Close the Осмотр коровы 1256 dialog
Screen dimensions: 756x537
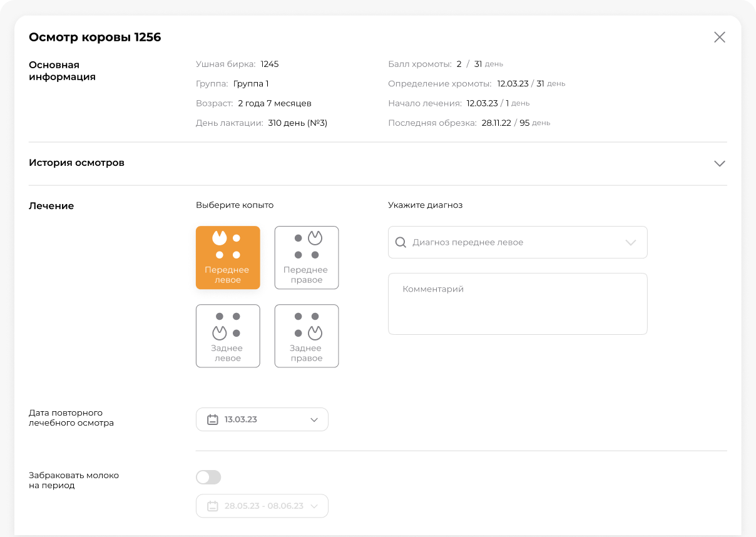[x=720, y=38]
